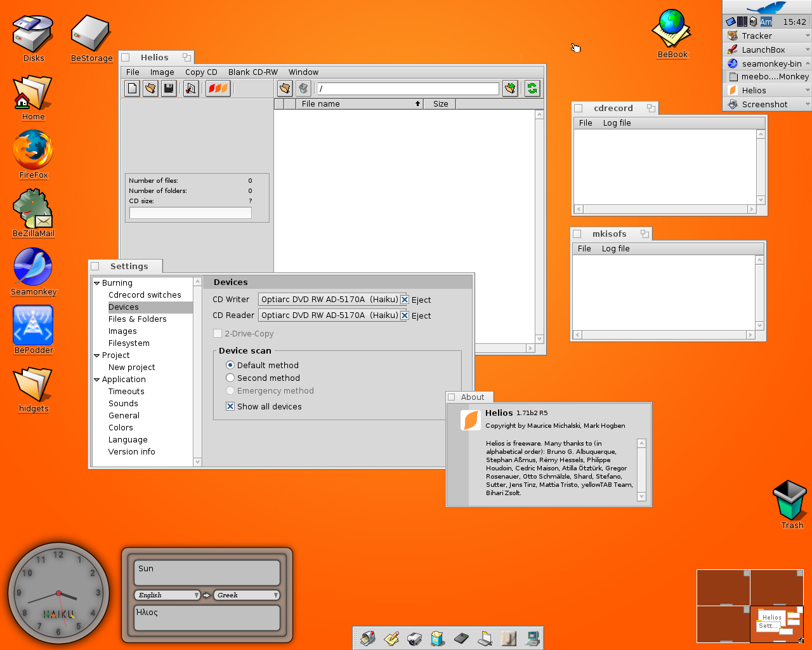Uncheck Show all devices checkbox

230,406
